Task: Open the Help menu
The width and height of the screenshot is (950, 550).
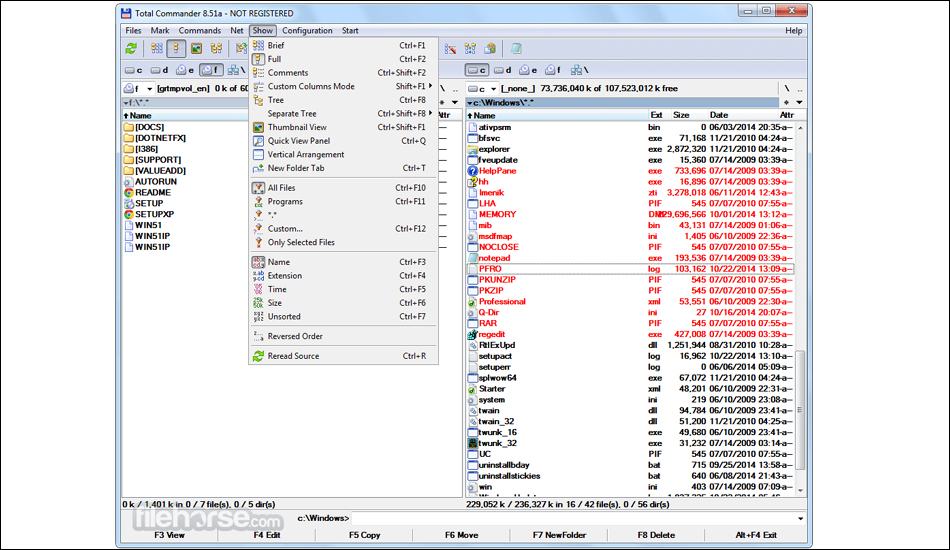Action: (794, 30)
